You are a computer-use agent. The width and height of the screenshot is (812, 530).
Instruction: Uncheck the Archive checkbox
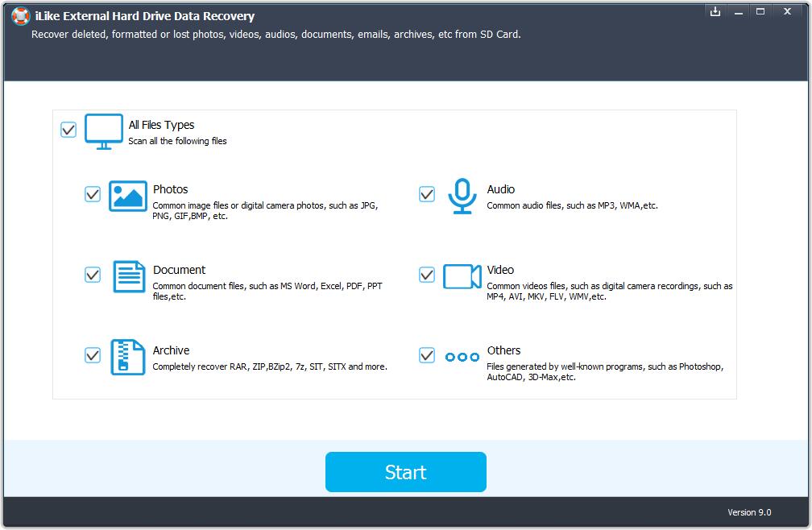click(x=92, y=354)
